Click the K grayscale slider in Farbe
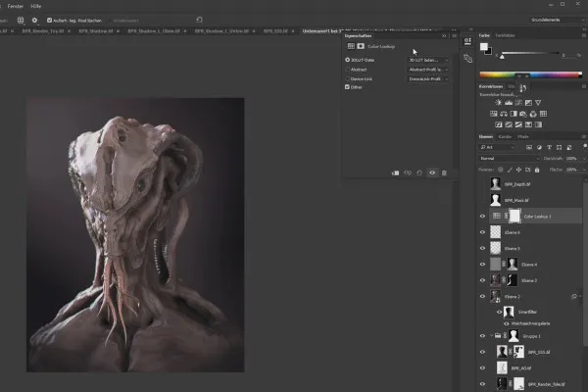The height and width of the screenshot is (392, 588). [529, 55]
